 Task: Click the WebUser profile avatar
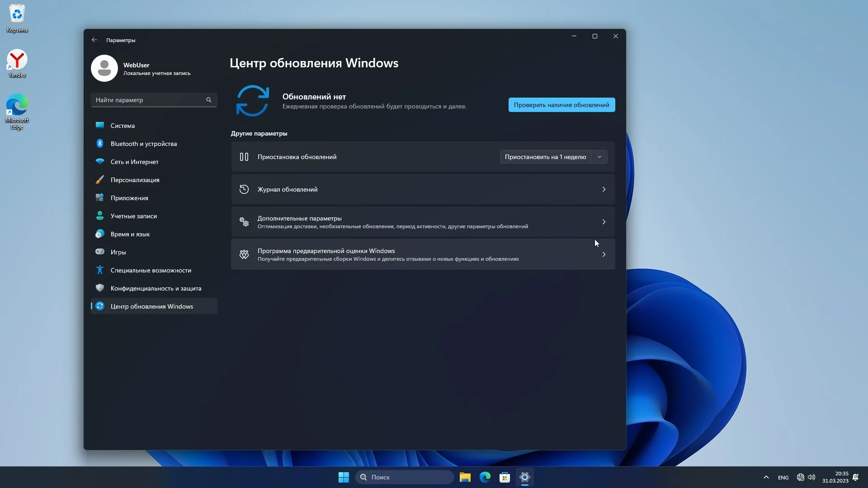pos(104,68)
